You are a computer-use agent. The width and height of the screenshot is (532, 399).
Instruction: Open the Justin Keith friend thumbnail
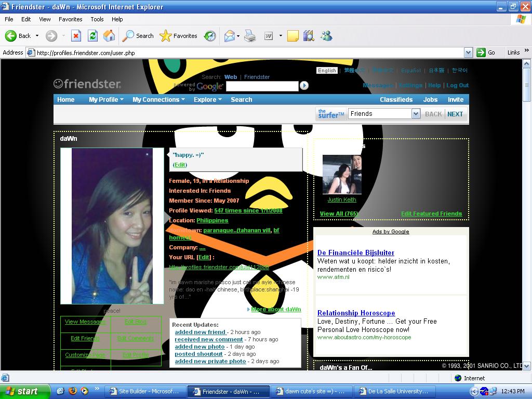click(x=342, y=175)
